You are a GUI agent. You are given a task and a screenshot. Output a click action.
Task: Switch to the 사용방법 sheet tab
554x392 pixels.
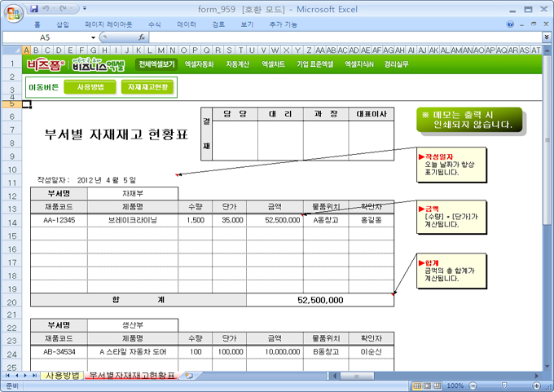(63, 376)
